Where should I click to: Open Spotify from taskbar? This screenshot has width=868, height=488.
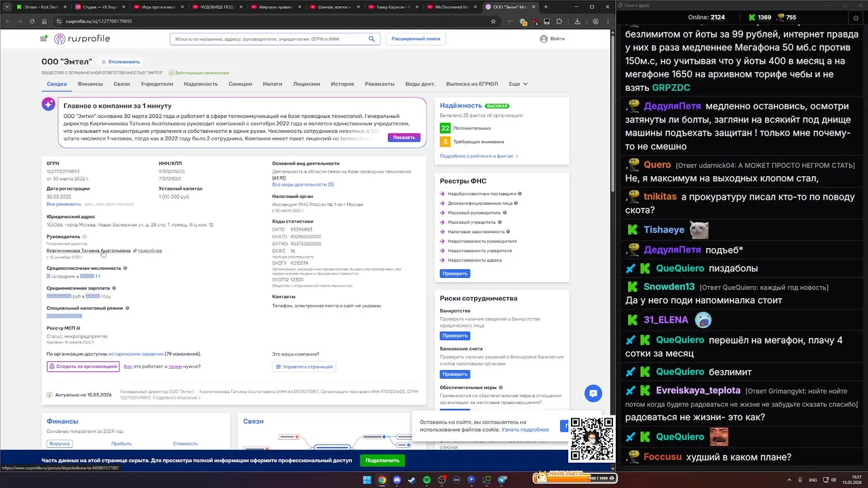(x=427, y=480)
